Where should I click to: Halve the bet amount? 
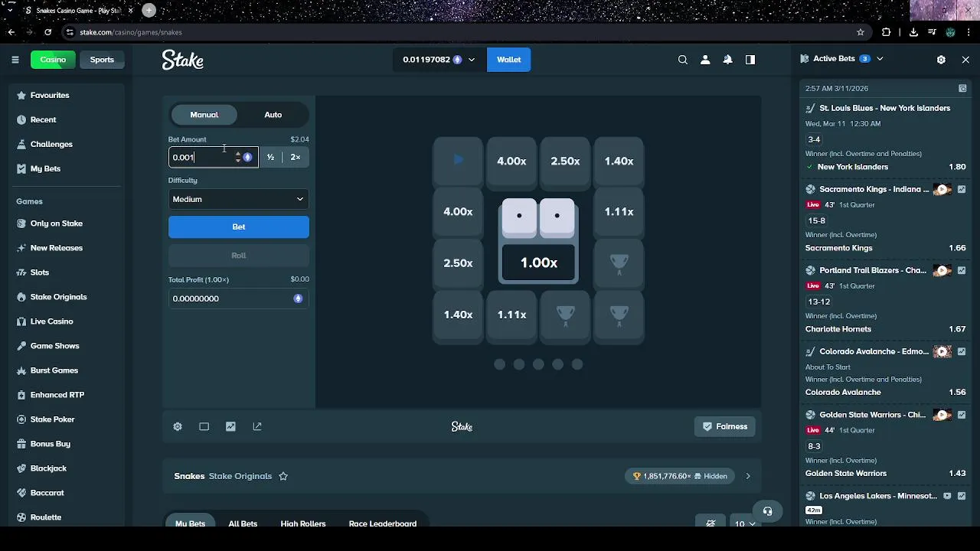click(x=270, y=157)
